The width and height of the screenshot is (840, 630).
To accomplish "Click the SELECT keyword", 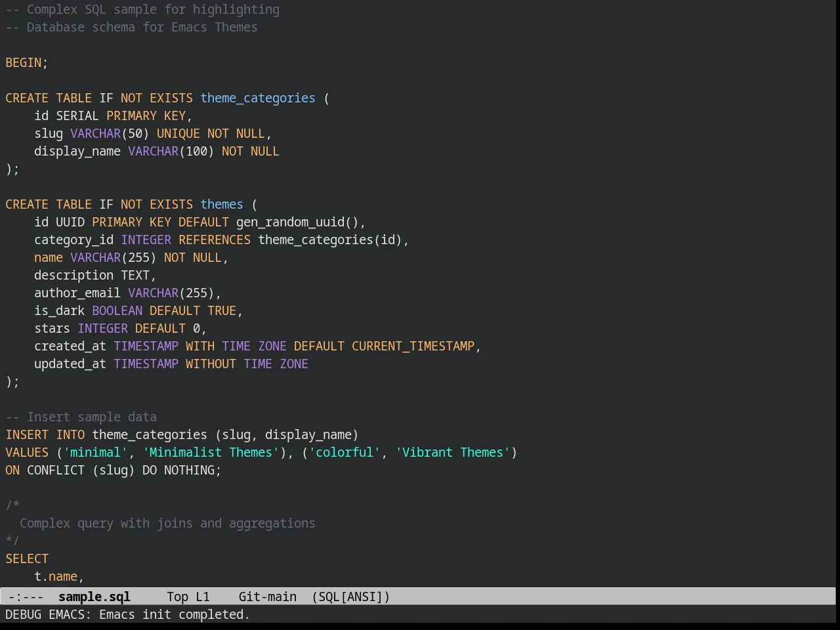I will tap(27, 558).
